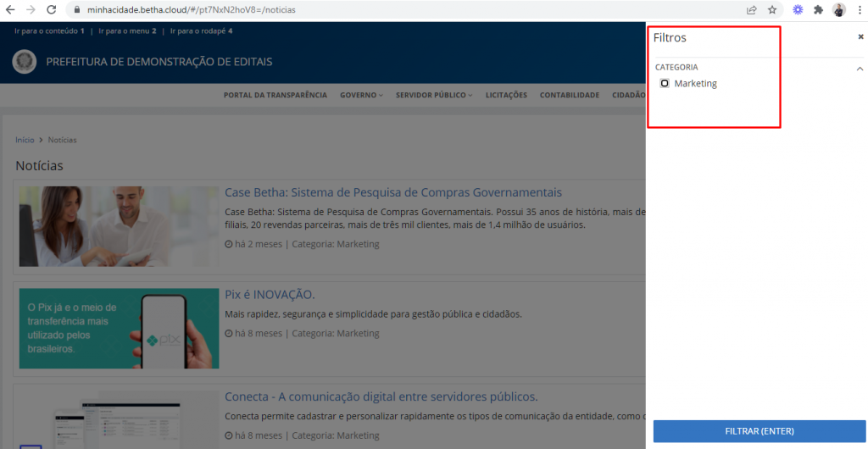
Task: Open the LICITAÇÕES menu item
Action: tap(506, 95)
